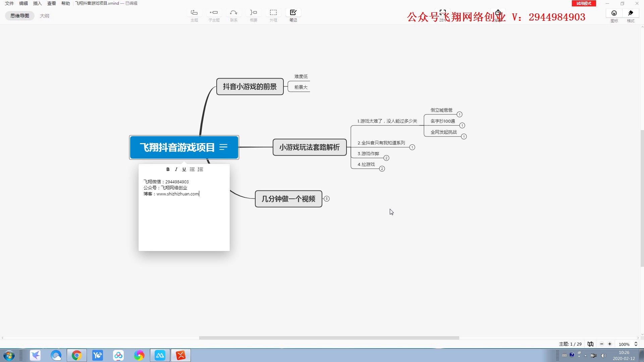
Task: Zoom in with the plus button
Action: coord(610,344)
